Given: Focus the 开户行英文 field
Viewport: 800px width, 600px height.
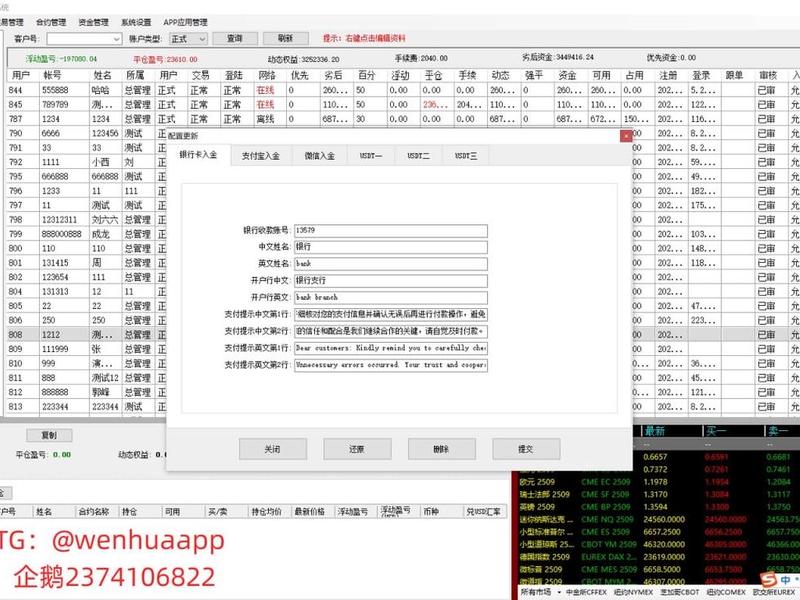Looking at the screenshot, I should tap(391, 297).
